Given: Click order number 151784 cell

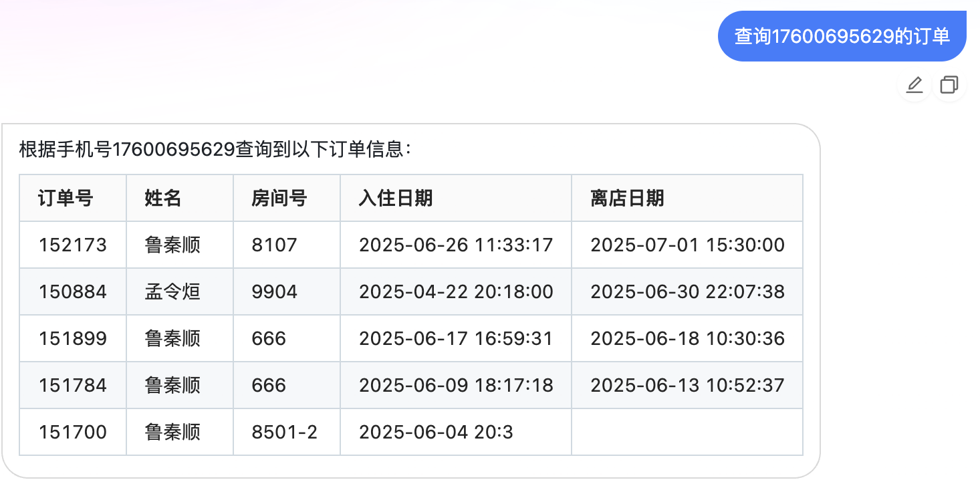Looking at the screenshot, I should (x=73, y=385).
